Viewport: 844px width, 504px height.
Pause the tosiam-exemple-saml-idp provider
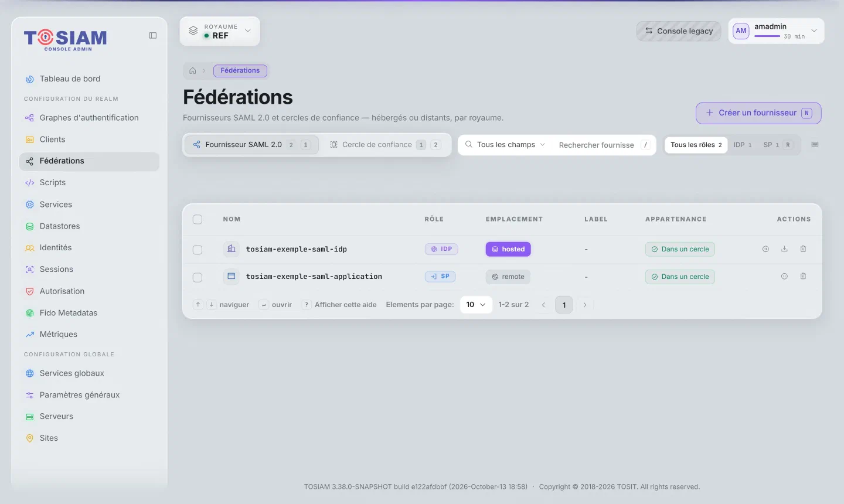[x=765, y=249]
